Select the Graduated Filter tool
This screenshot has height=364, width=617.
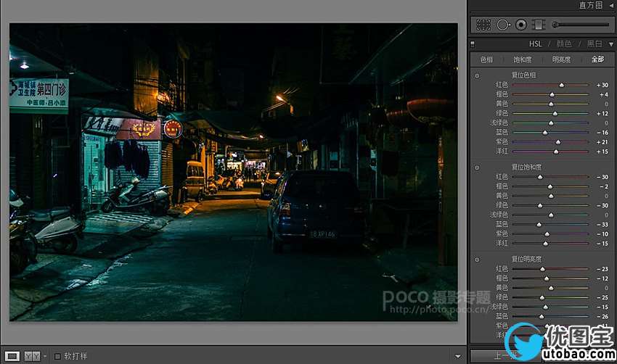(x=539, y=25)
